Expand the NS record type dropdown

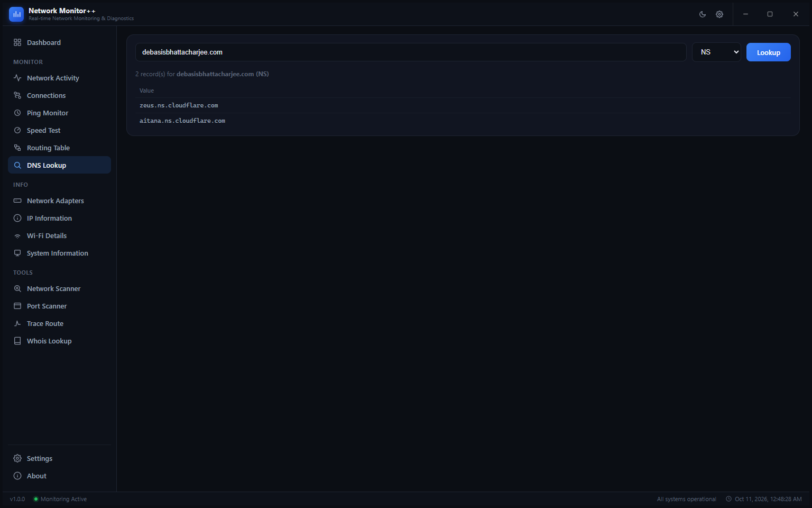[716, 52]
